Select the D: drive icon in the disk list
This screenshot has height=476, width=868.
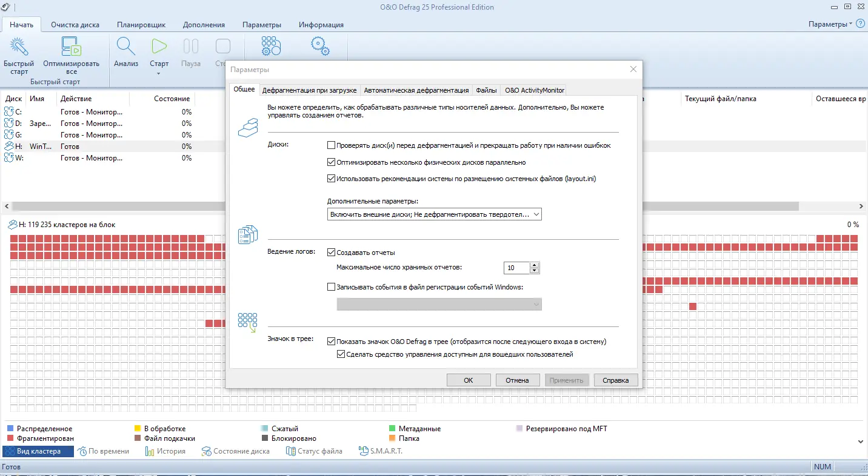pyautogui.click(x=9, y=123)
